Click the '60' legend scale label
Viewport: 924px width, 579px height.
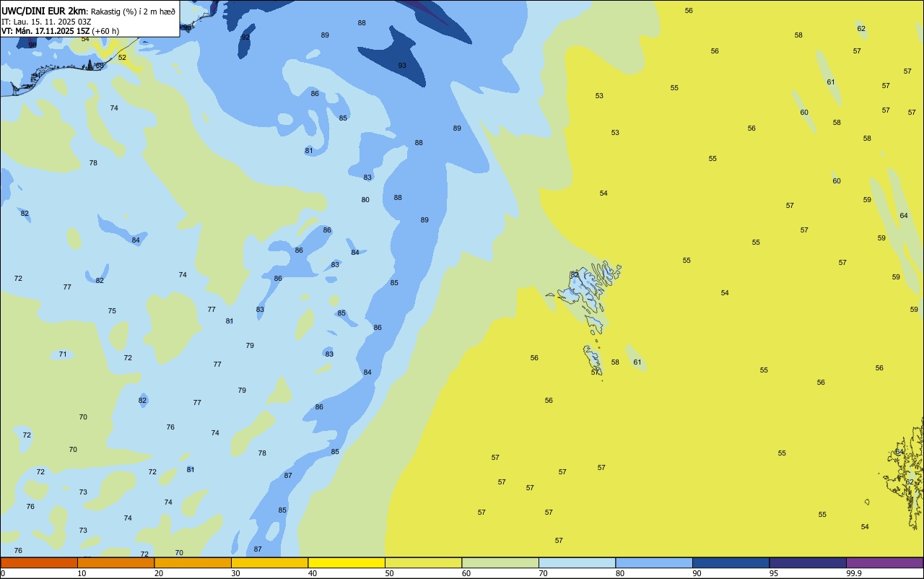[466, 573]
